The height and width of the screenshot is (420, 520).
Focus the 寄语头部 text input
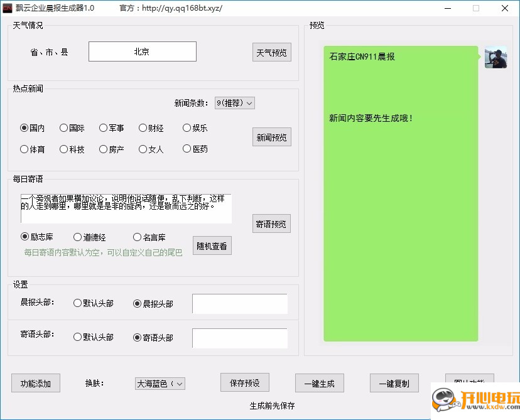(240, 338)
